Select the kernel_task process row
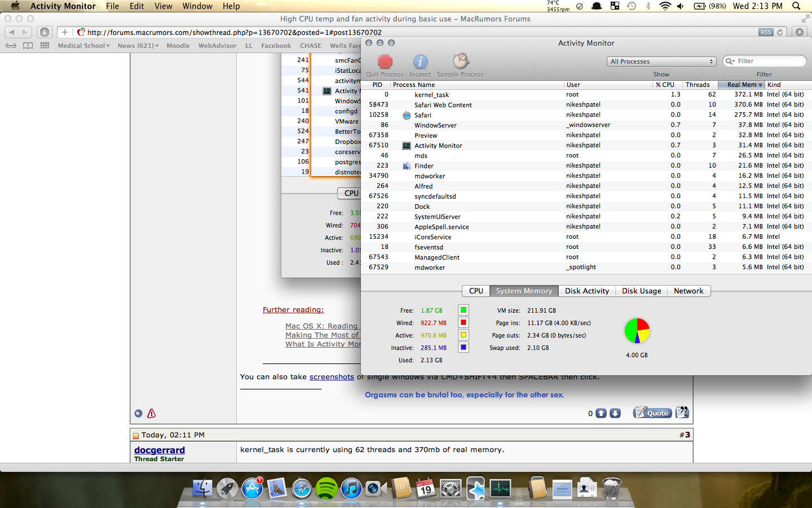 click(586, 95)
